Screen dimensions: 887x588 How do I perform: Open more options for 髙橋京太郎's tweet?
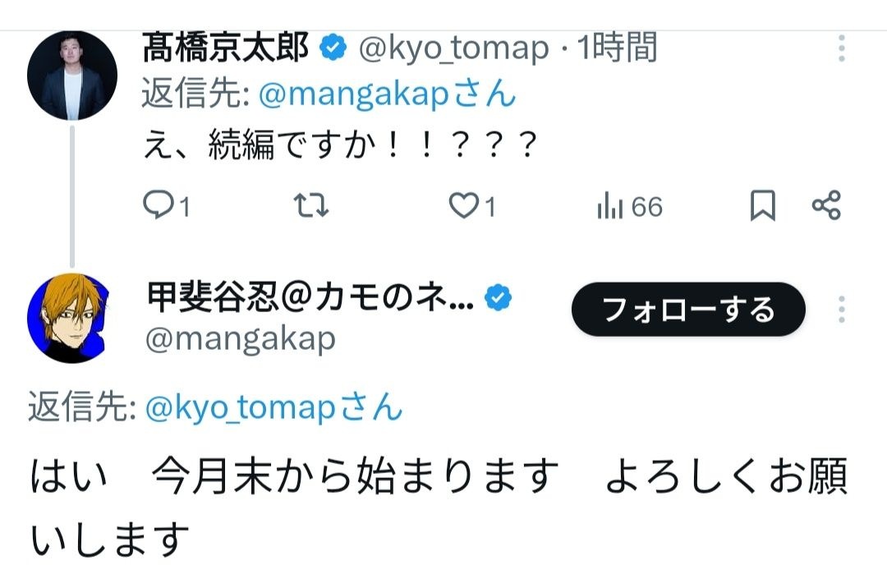tap(842, 48)
